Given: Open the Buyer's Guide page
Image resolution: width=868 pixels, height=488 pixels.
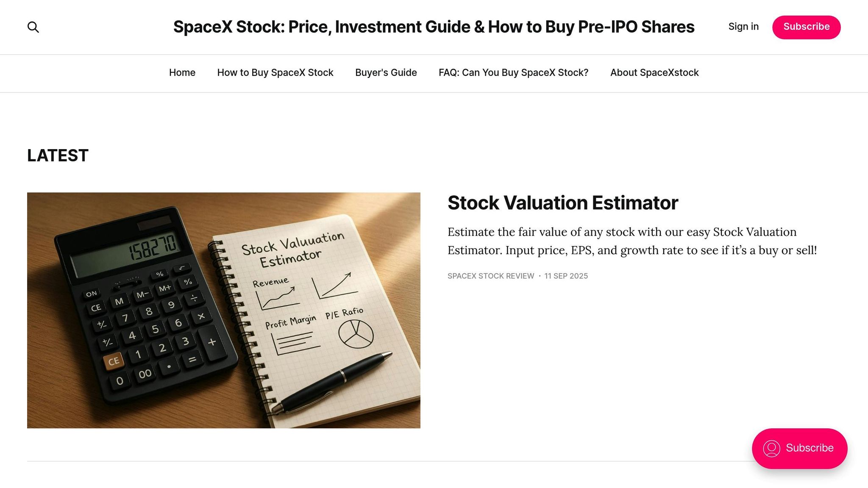Looking at the screenshot, I should point(385,72).
